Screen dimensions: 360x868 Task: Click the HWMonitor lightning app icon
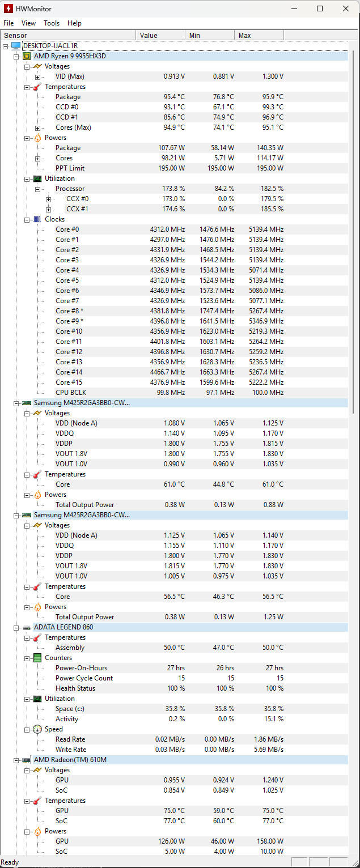[8, 8]
